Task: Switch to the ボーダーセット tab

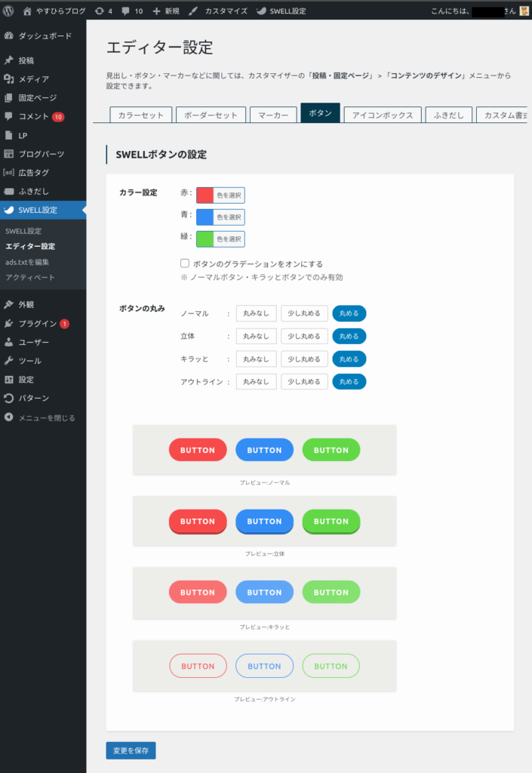Action: click(x=211, y=115)
